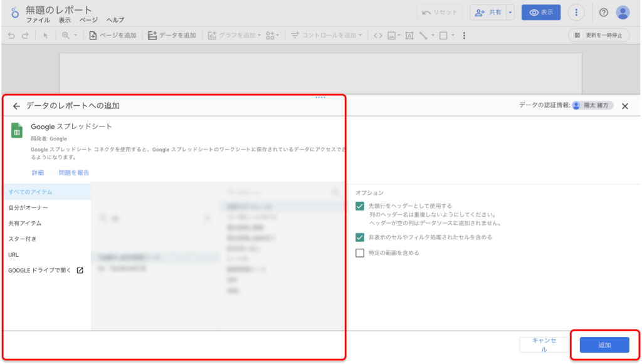The height and width of the screenshot is (364, 642).
Task: Uncheck 先頭行をヘッダーとして使用する
Action: tap(360, 205)
